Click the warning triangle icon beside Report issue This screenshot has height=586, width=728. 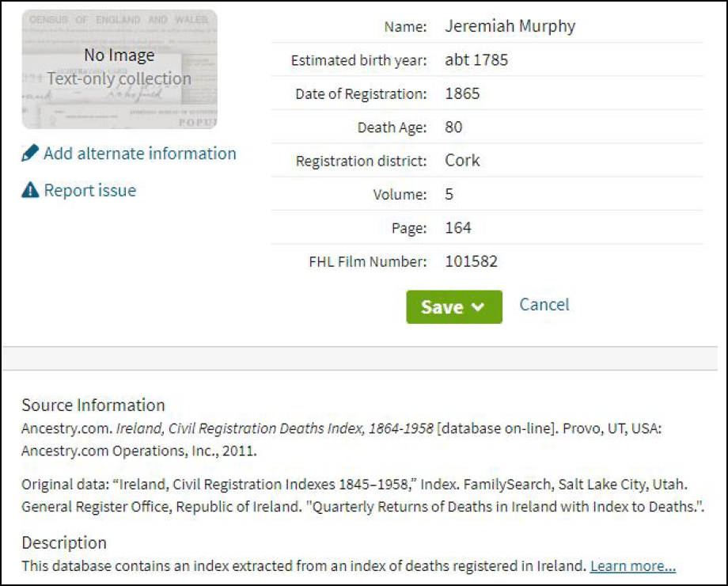[30, 190]
